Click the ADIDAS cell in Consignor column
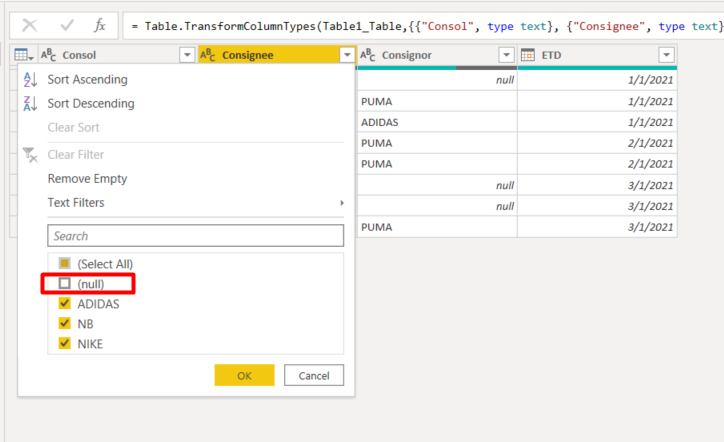The image size is (724, 442). (437, 122)
